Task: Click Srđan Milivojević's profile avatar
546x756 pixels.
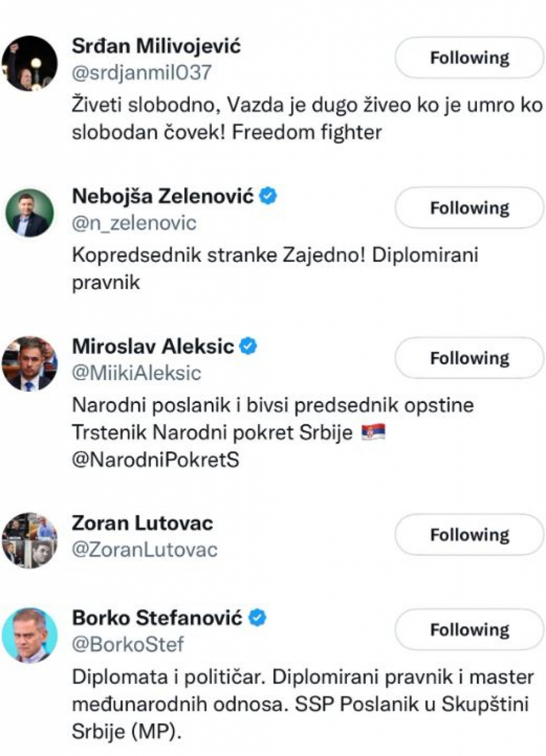Action: click(x=30, y=63)
